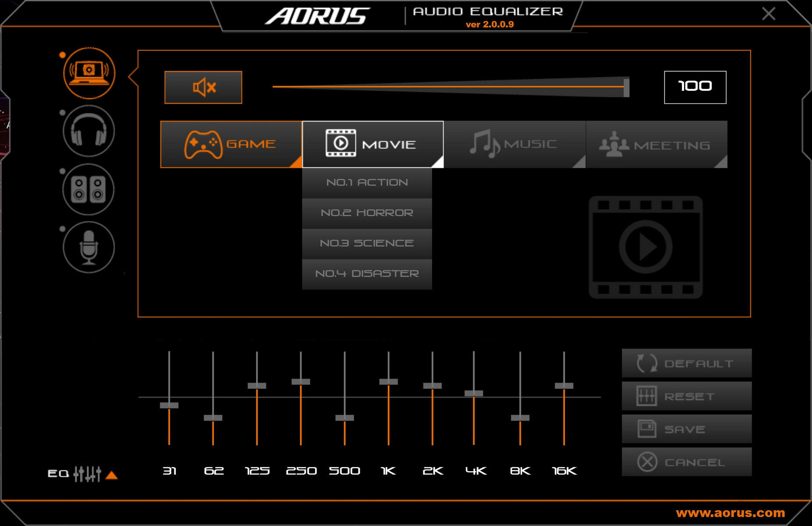Switch to the MEETING preset tab
This screenshot has width=812, height=526.
(x=656, y=144)
